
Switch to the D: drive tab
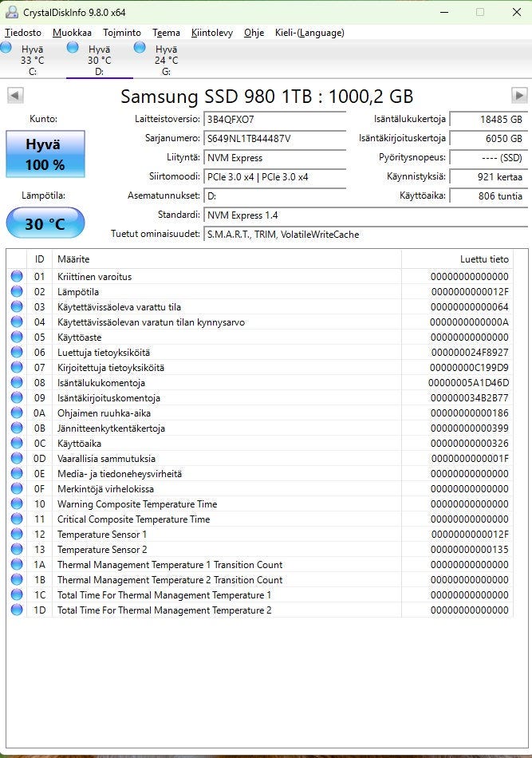pos(100,60)
